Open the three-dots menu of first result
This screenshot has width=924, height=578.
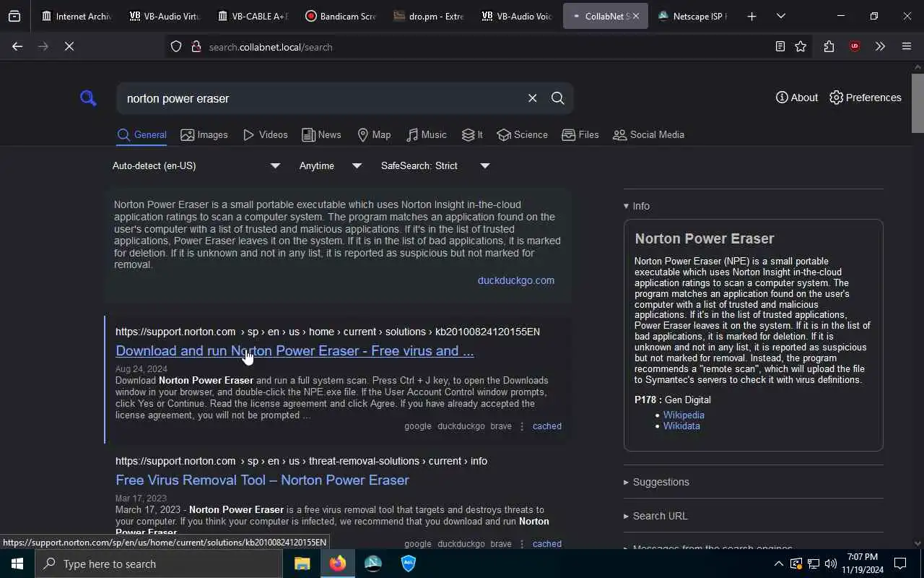522,426
